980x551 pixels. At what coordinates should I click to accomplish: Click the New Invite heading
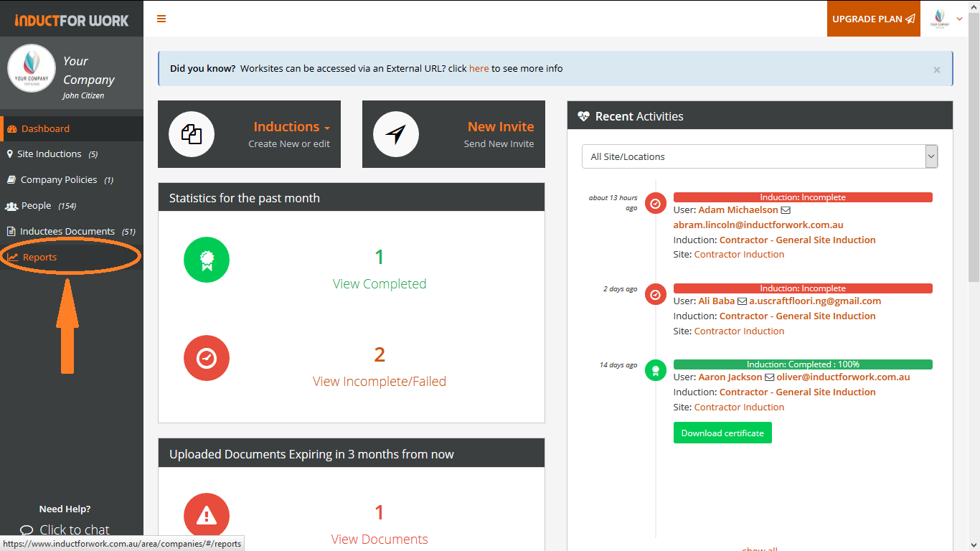coord(501,127)
